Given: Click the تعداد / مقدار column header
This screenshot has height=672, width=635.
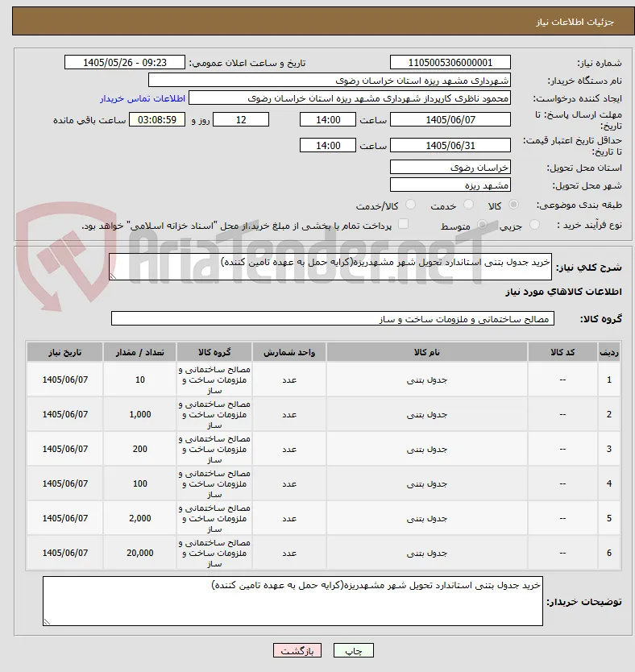Looking at the screenshot, I should pyautogui.click(x=139, y=352).
